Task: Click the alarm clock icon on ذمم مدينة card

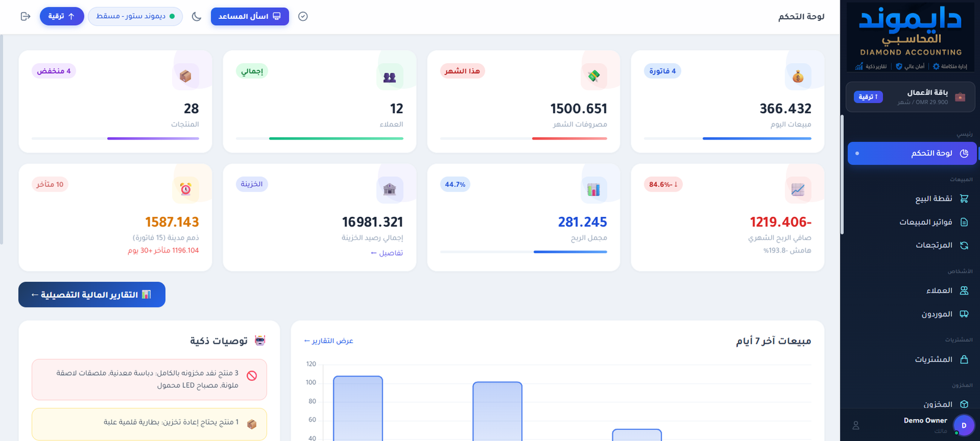Action: click(x=186, y=190)
